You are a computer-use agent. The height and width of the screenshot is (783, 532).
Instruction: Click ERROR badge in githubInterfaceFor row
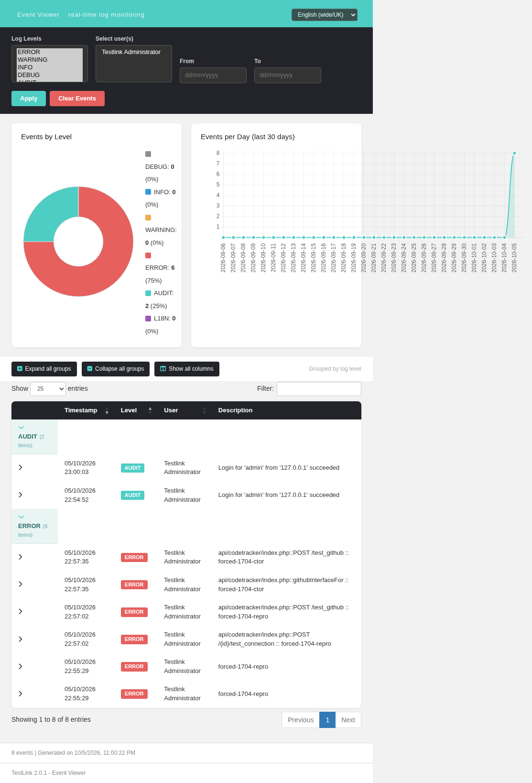pos(134,584)
